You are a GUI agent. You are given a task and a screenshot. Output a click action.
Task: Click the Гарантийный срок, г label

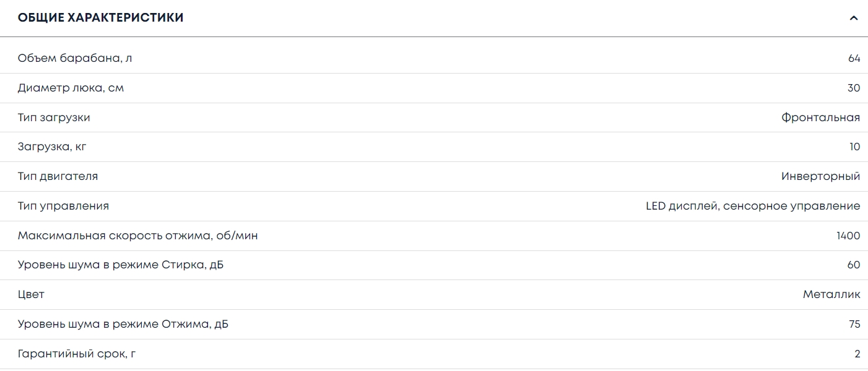pos(75,354)
